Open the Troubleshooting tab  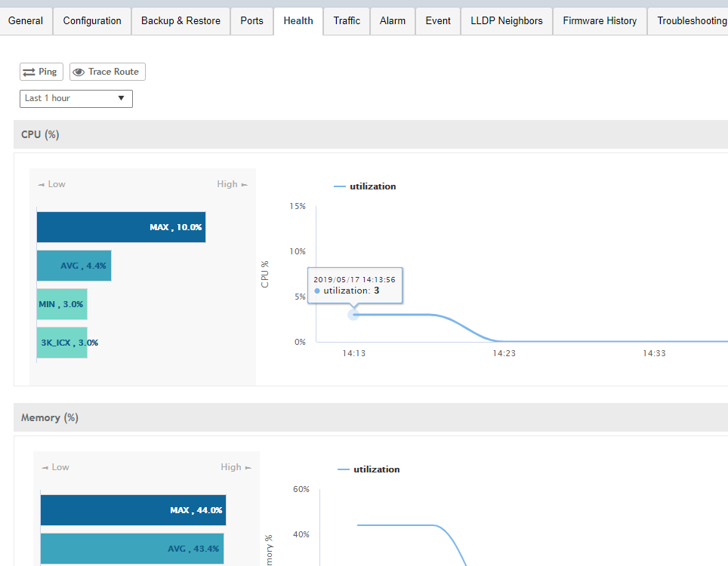[691, 20]
